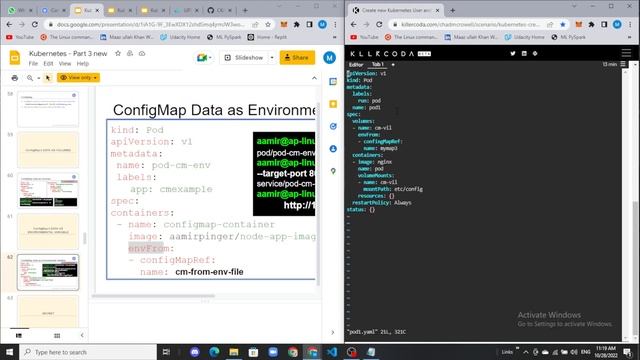Select slide thumbnail 59

48,150
